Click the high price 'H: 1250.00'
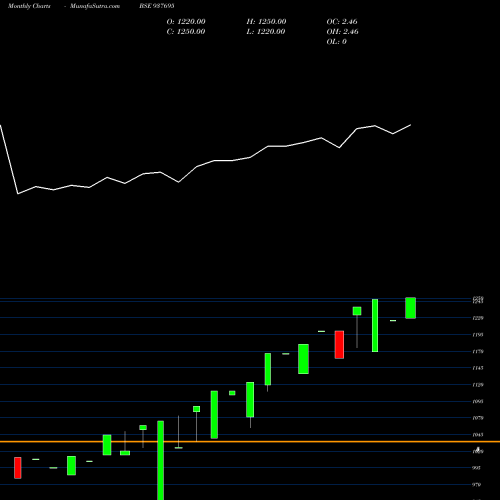This screenshot has height=500, width=500. (x=266, y=22)
